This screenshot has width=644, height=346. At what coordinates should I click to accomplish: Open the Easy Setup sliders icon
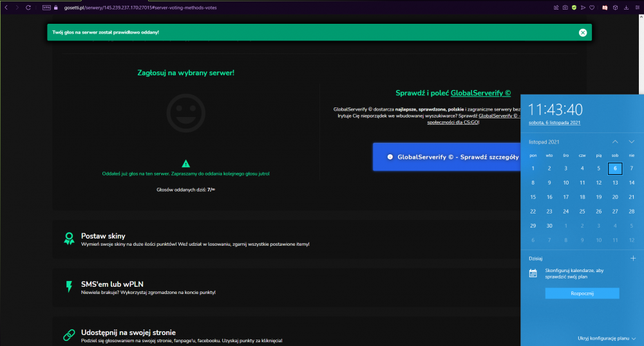637,7
